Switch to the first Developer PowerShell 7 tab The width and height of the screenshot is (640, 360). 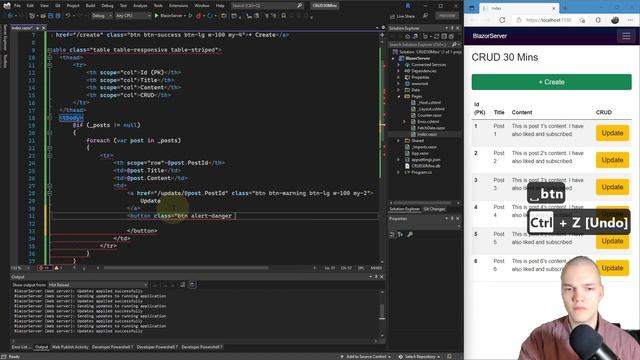pos(112,347)
